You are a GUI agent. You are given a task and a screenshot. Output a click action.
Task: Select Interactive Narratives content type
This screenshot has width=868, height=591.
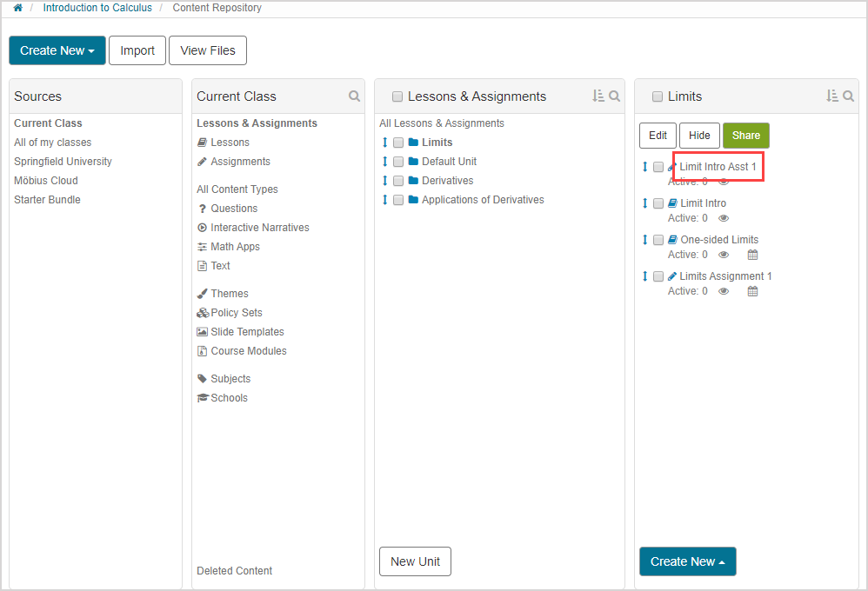click(259, 228)
